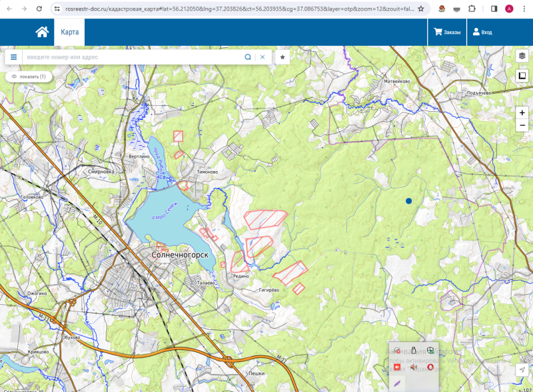Reload the page in the browser
The image size is (533, 392).
[39, 9]
